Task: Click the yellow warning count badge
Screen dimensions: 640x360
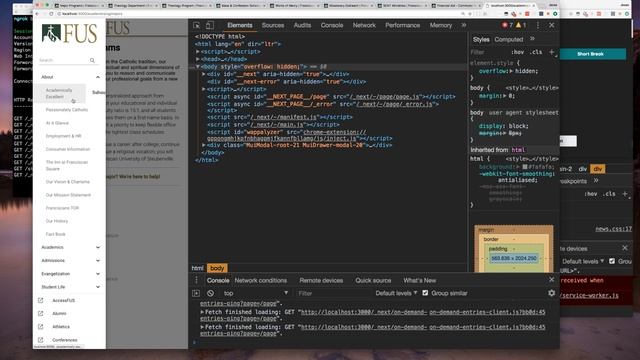Action: 520,25
